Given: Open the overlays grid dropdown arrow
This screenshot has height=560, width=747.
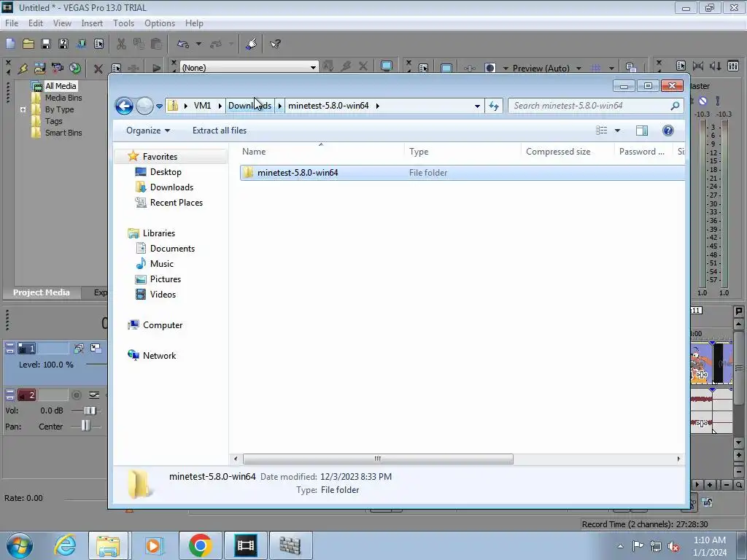Looking at the screenshot, I should tap(611, 68).
